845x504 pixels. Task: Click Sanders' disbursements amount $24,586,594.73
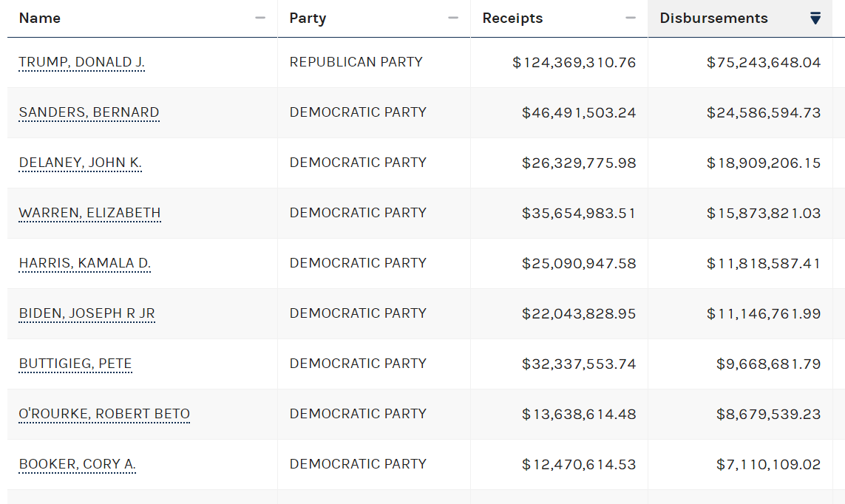pyautogui.click(x=764, y=113)
